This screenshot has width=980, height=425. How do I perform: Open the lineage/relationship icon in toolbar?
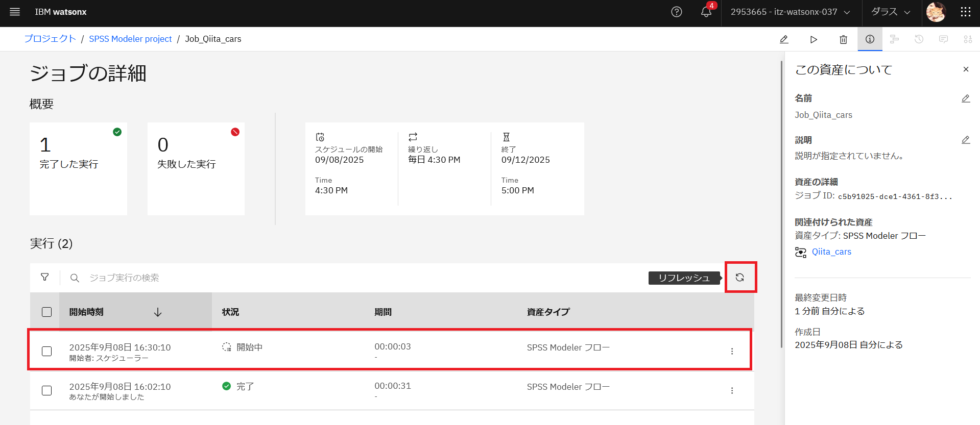(x=894, y=39)
